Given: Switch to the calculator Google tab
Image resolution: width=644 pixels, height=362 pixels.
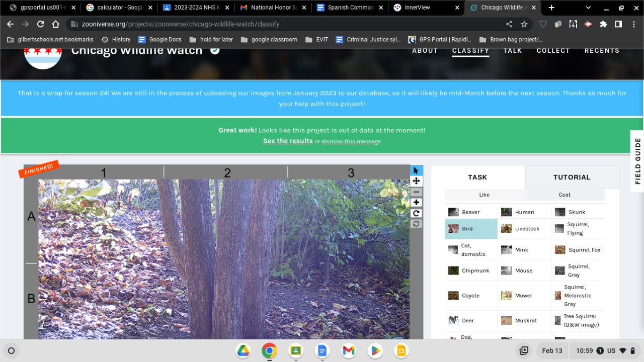Looking at the screenshot, I should pyautogui.click(x=118, y=8).
